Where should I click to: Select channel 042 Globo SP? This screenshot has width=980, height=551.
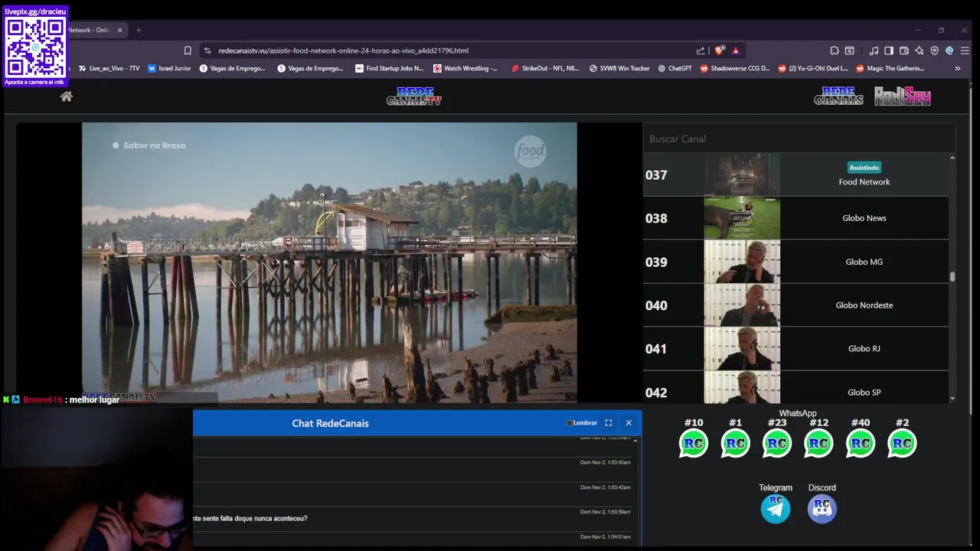click(795, 388)
